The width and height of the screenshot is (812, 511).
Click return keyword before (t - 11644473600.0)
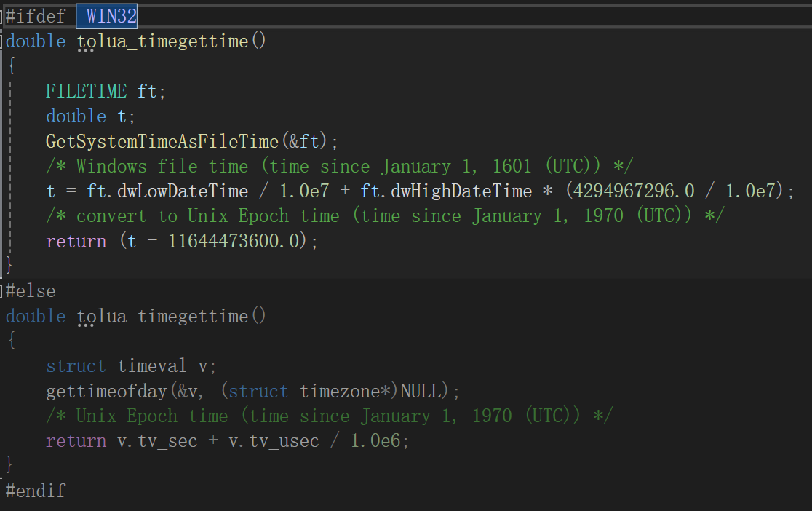pyautogui.click(x=76, y=241)
